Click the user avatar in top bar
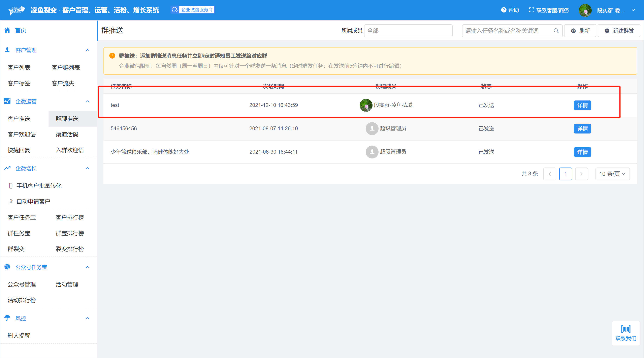This screenshot has height=358, width=644. click(x=585, y=10)
